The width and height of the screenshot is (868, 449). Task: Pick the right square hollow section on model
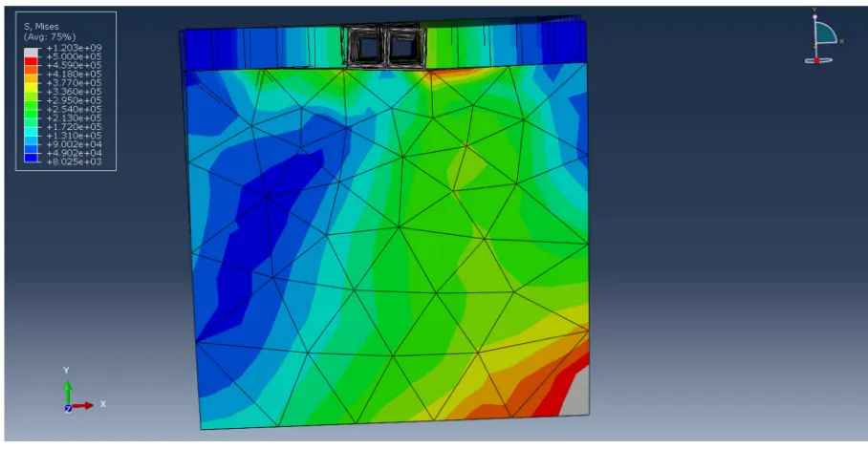pyautogui.click(x=405, y=47)
